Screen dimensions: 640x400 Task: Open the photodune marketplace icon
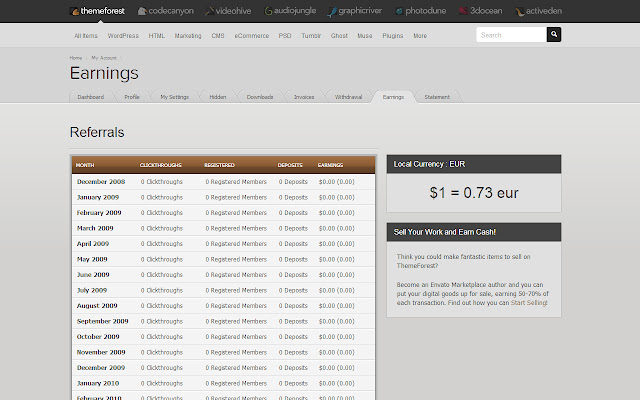tap(399, 11)
